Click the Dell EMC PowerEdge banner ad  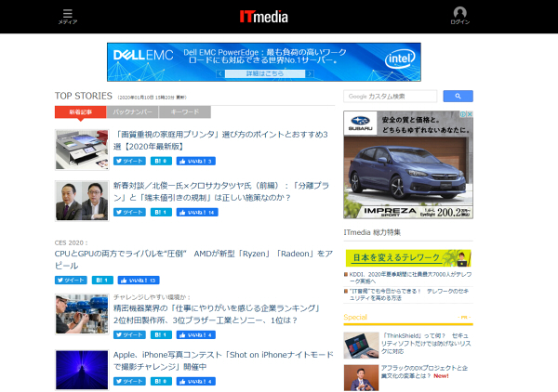pyautogui.click(x=264, y=62)
